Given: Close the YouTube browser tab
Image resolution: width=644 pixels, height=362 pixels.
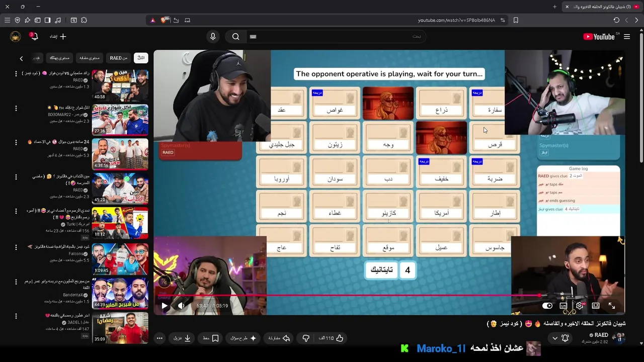Looking at the screenshot, I should (x=567, y=7).
